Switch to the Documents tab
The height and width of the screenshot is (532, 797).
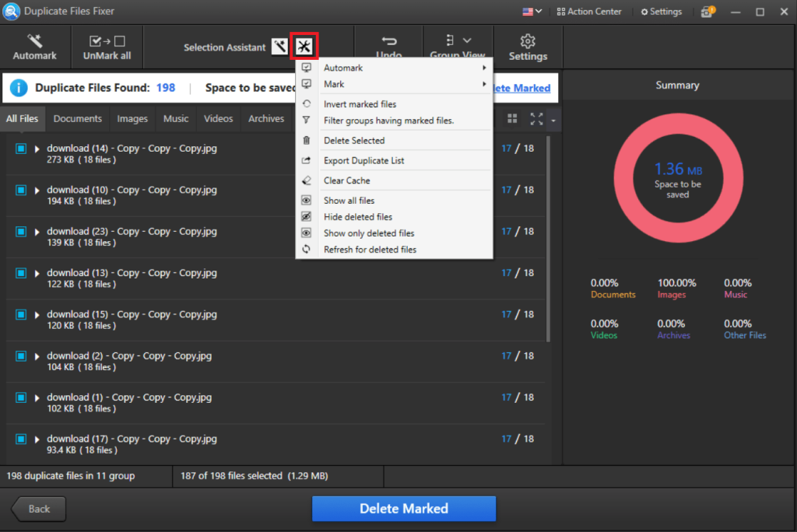pyautogui.click(x=77, y=118)
